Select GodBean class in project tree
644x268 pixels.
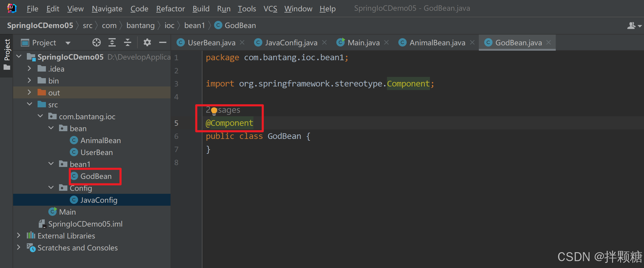click(x=91, y=176)
